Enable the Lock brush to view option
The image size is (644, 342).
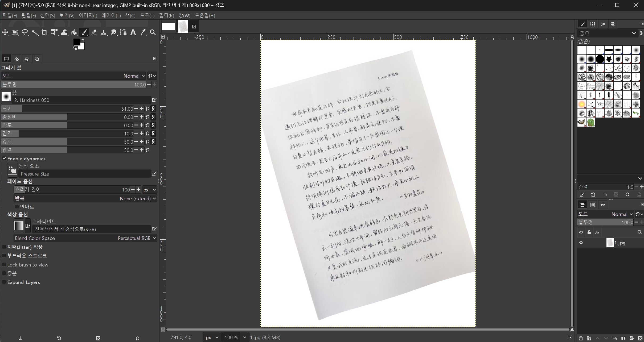pyautogui.click(x=4, y=265)
